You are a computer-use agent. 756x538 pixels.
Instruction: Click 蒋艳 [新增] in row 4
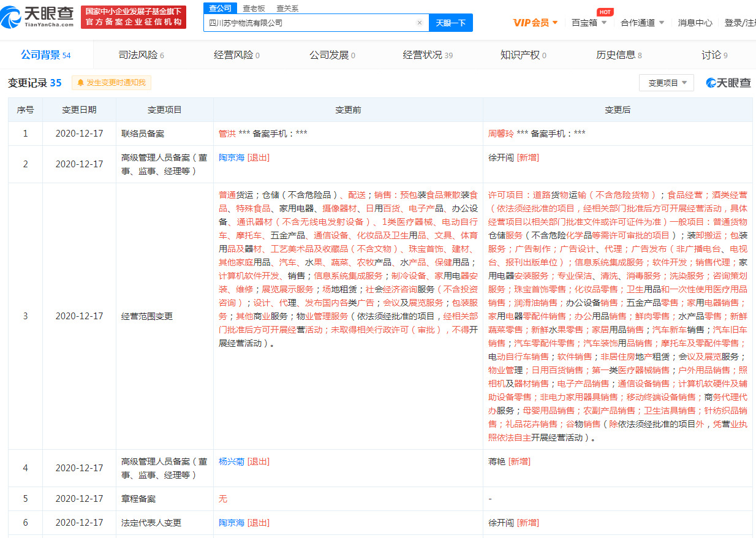[509, 461]
